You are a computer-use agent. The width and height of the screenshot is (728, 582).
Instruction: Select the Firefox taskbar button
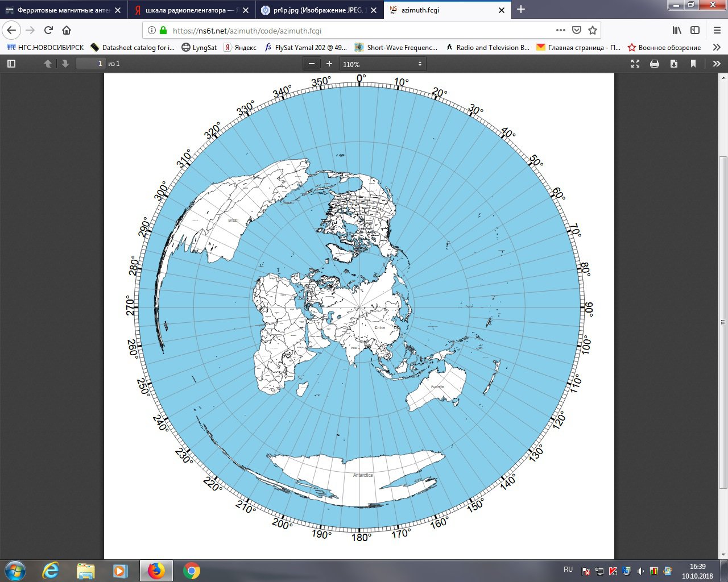coord(156,571)
